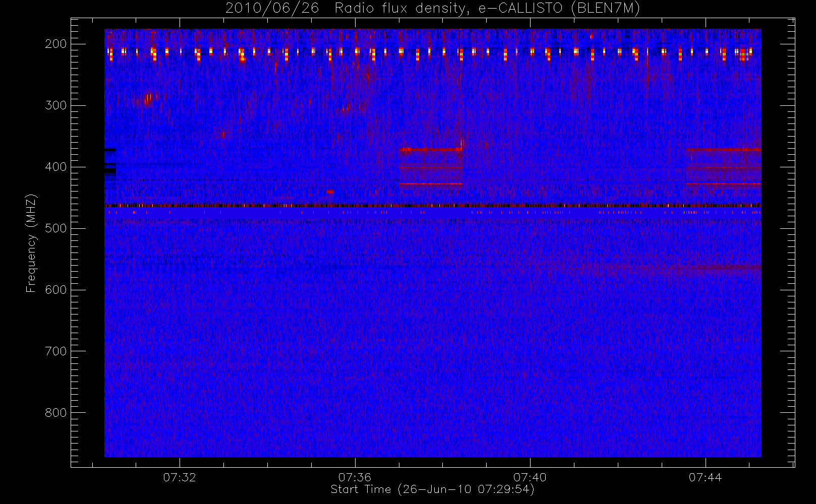Image resolution: width=816 pixels, height=504 pixels.
Task: Click the 300 frequency tick label
Action: 55,105
